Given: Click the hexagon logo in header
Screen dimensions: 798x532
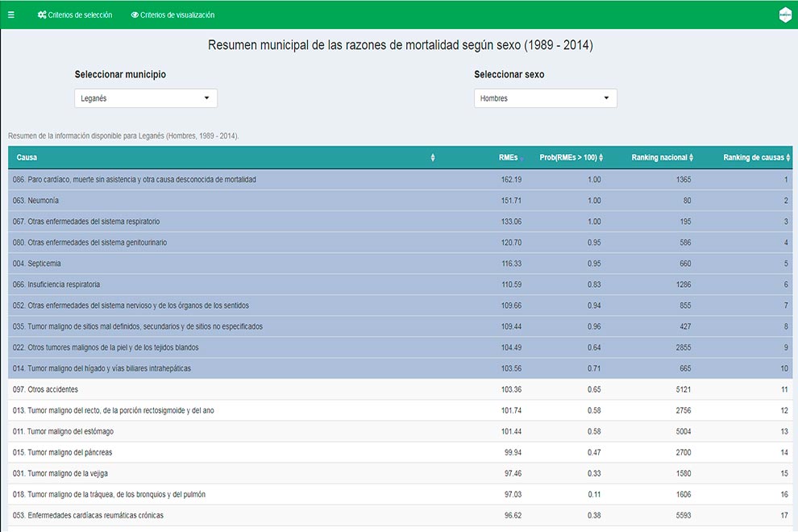Looking at the screenshot, I should click(784, 15).
